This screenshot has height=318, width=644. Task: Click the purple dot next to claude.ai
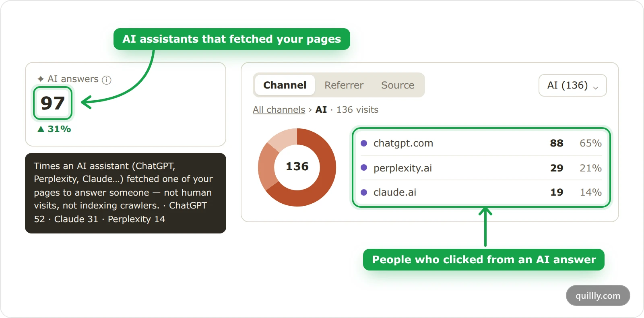pos(364,192)
